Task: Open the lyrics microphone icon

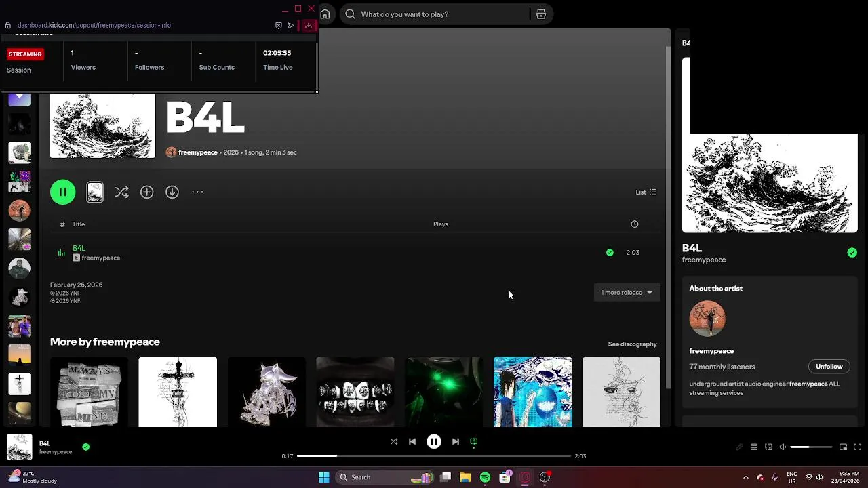Action: point(740,447)
